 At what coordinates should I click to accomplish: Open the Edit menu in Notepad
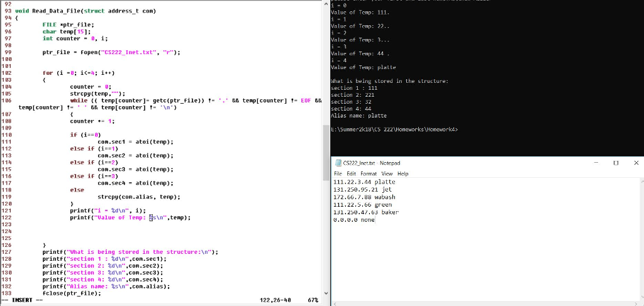(x=351, y=174)
